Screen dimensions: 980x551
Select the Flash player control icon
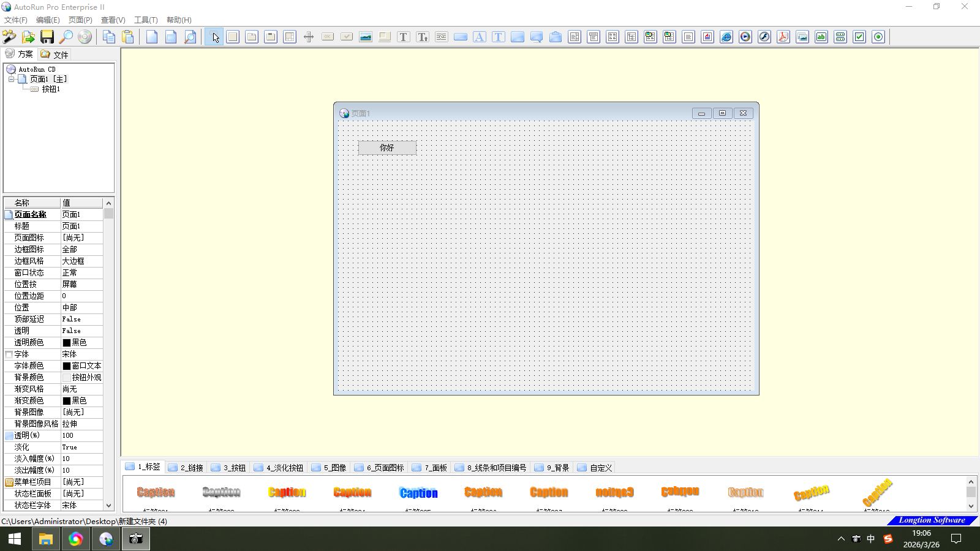(x=764, y=37)
